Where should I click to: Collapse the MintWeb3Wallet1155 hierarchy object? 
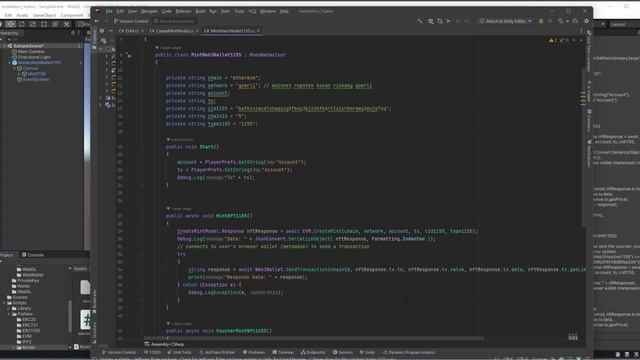10,63
